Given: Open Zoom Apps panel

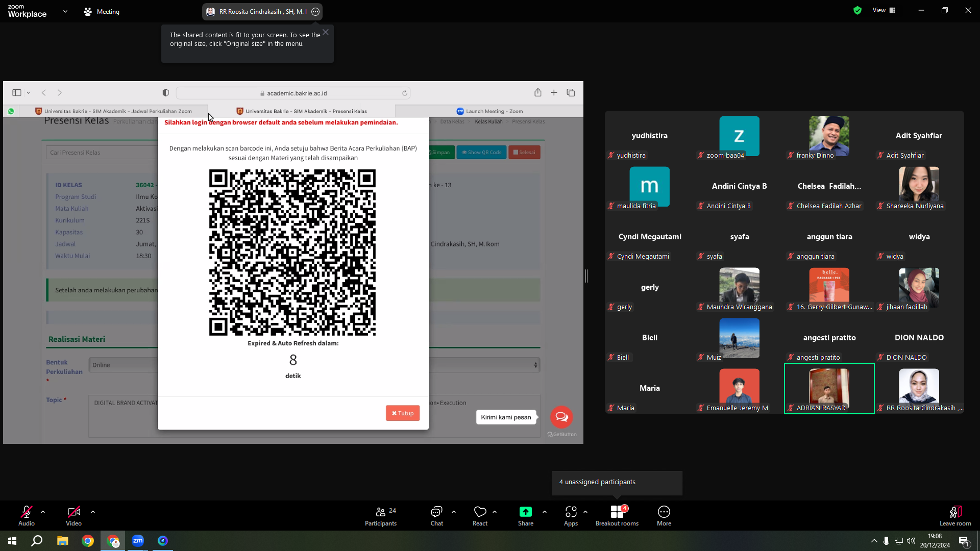Looking at the screenshot, I should point(571,516).
